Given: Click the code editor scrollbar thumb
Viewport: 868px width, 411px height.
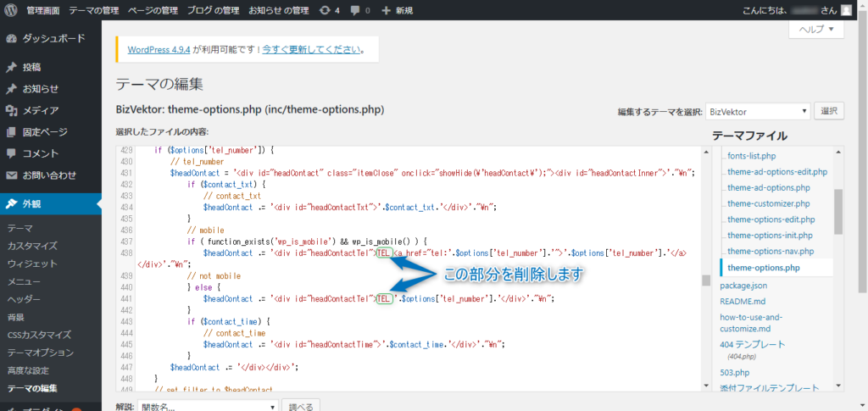Looking at the screenshot, I should [x=706, y=280].
